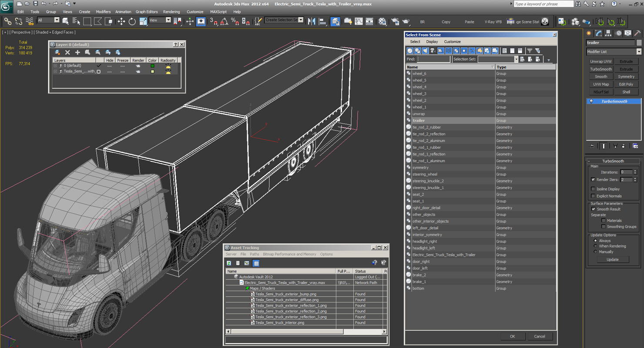Open the Modifiers menu

[103, 12]
